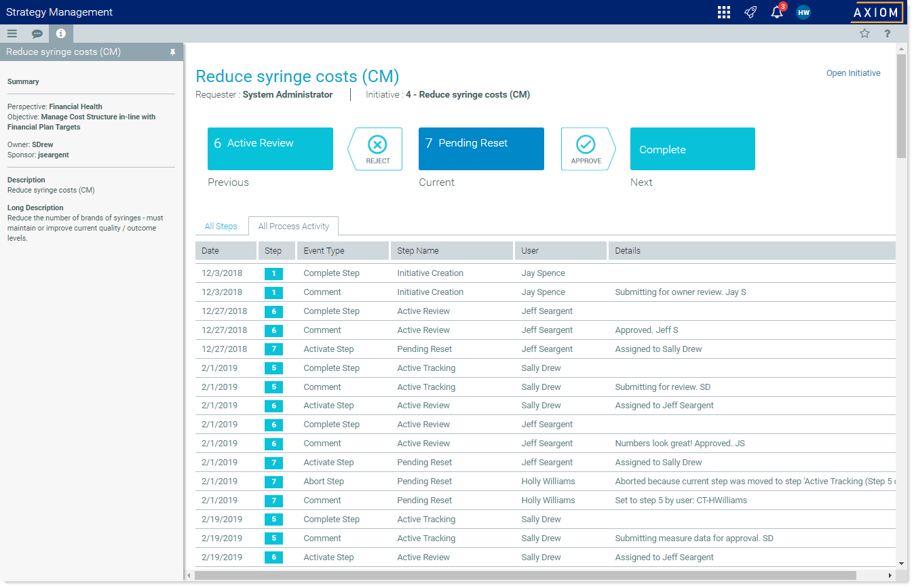Screen dimensions: 914x588
Task: Click the Open Initiative link
Action: click(x=853, y=73)
